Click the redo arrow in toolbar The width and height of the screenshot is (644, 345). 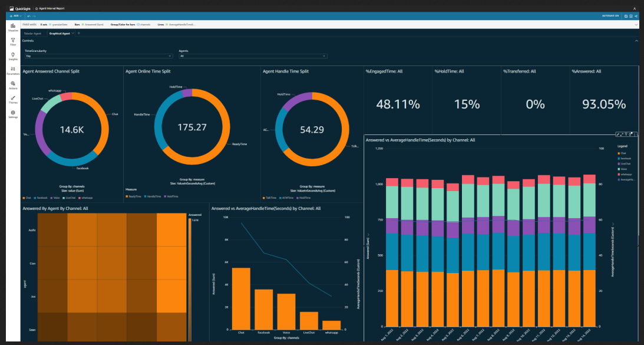click(x=34, y=16)
